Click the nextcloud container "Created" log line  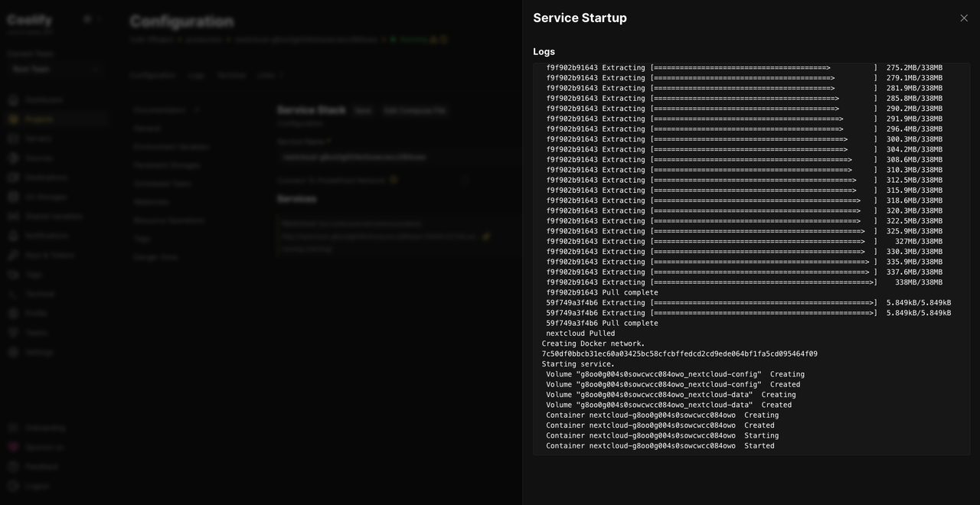(x=660, y=425)
